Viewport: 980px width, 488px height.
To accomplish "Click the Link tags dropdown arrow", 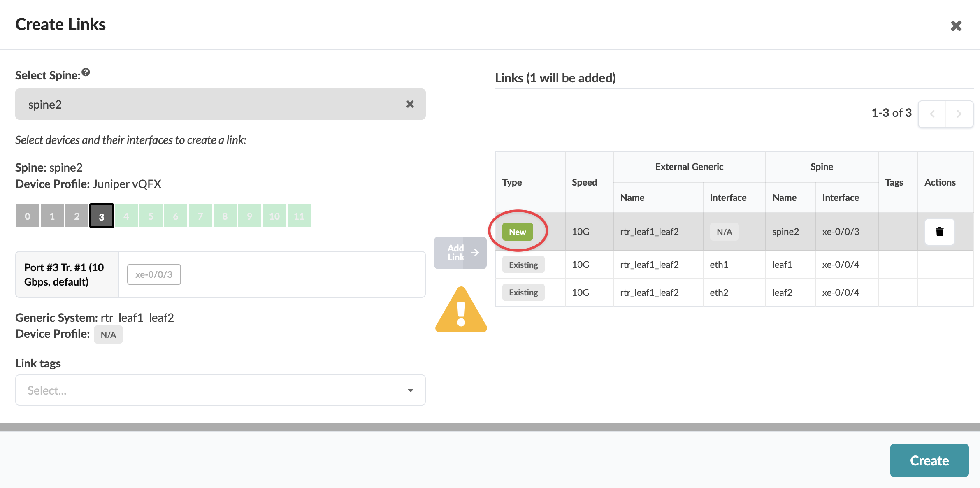I will [410, 390].
